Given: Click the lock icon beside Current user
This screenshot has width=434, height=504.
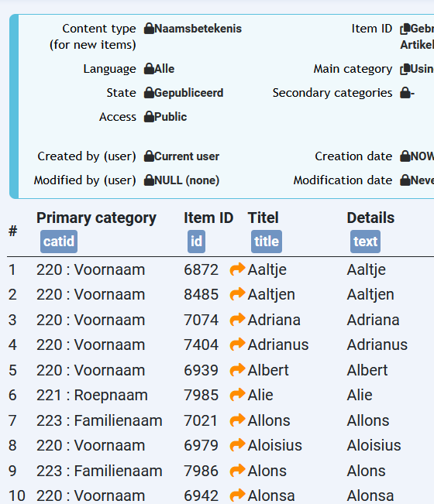Looking at the screenshot, I should coord(149,156).
